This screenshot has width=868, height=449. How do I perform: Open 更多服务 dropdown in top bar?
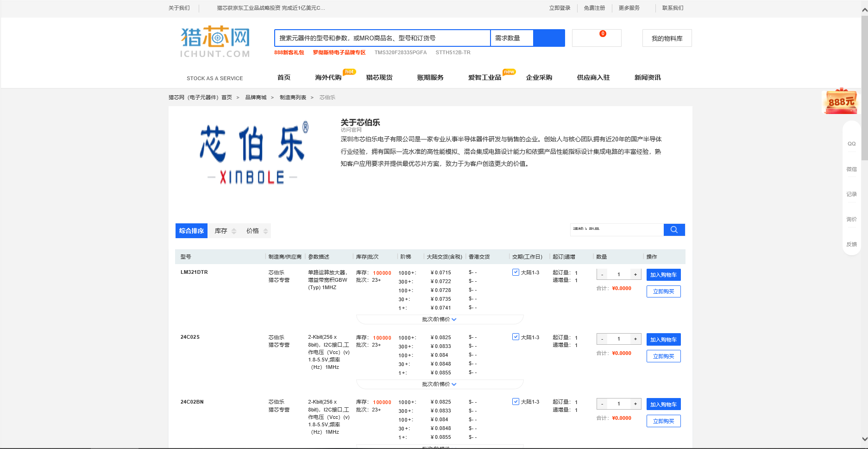[x=629, y=8]
